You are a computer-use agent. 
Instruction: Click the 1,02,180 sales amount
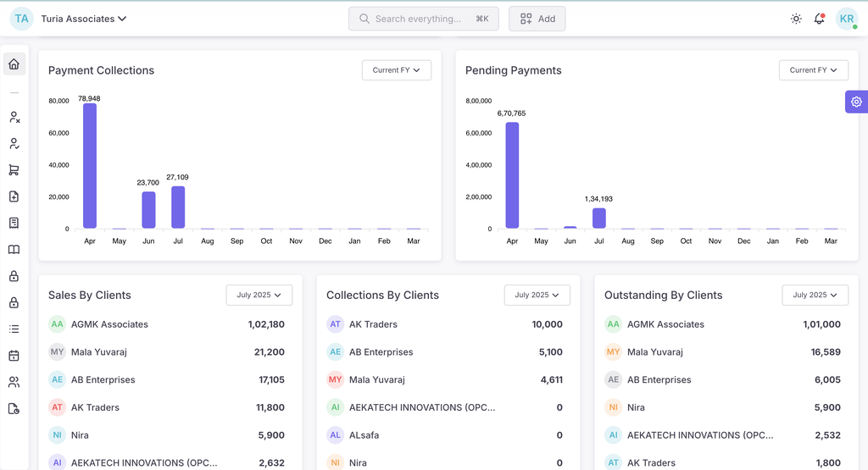coord(266,324)
